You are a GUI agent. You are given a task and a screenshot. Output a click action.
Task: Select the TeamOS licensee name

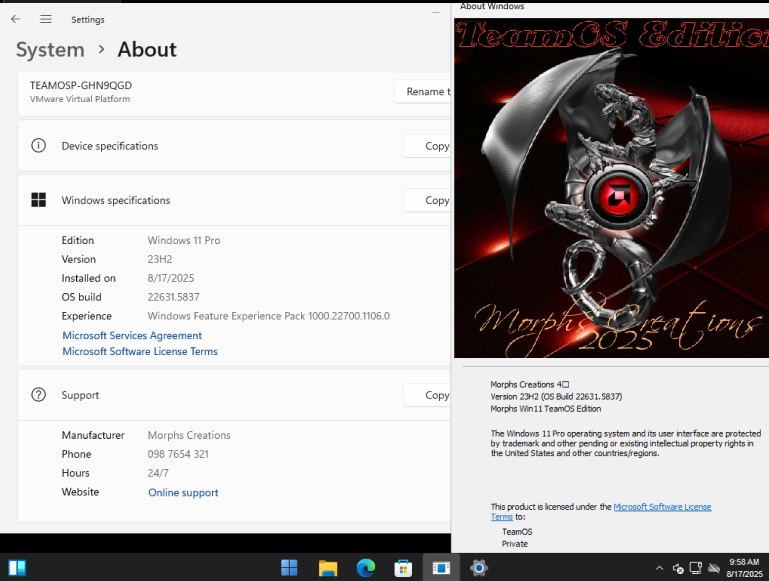517,532
